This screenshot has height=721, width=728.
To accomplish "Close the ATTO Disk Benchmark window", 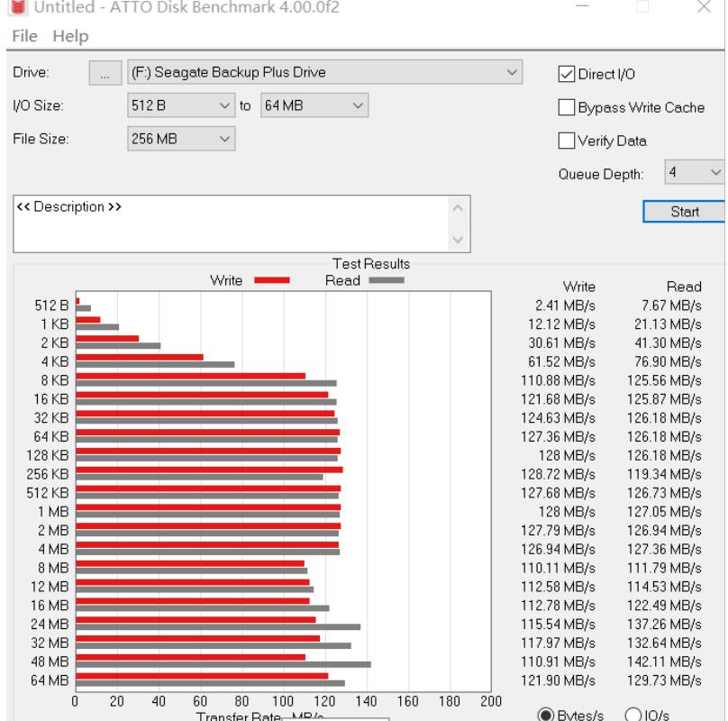I will click(x=704, y=6).
